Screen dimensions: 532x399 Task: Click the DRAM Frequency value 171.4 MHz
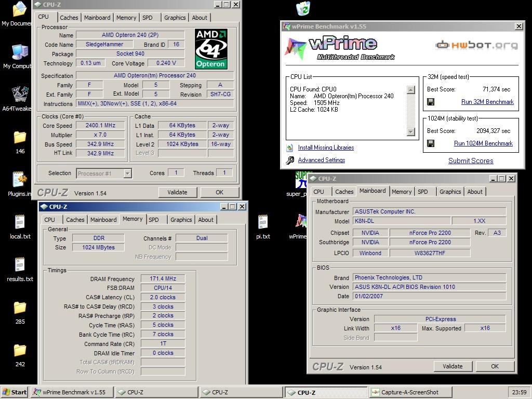[x=163, y=278]
